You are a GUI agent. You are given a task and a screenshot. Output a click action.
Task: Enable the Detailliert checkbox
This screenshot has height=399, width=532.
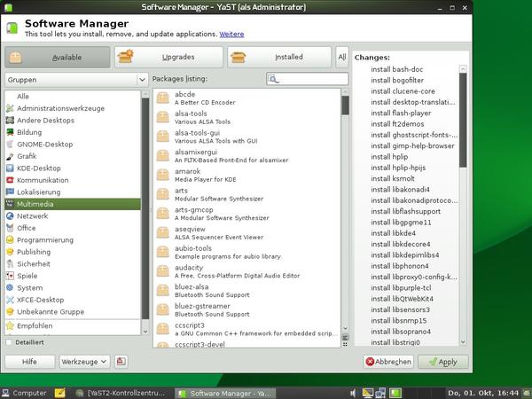(9, 342)
